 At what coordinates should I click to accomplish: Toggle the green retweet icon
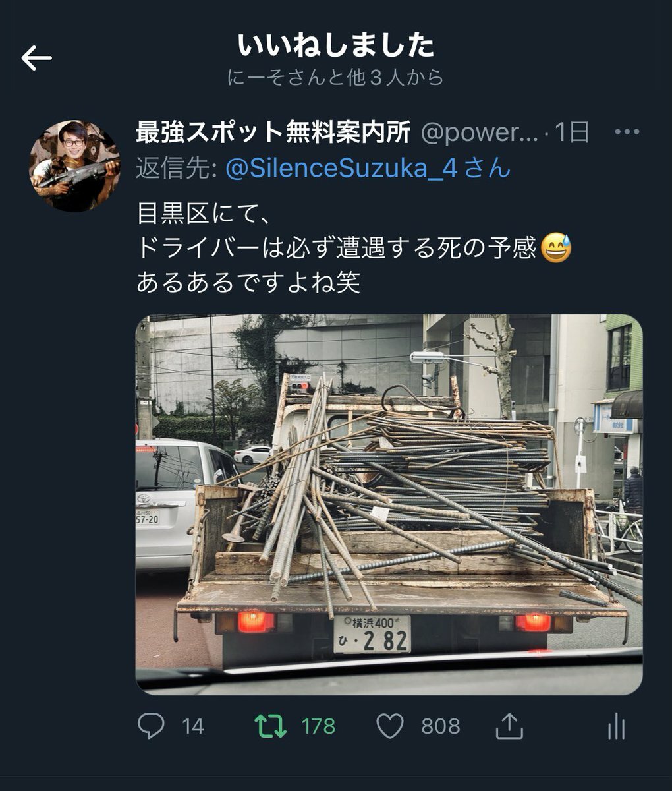tap(271, 726)
